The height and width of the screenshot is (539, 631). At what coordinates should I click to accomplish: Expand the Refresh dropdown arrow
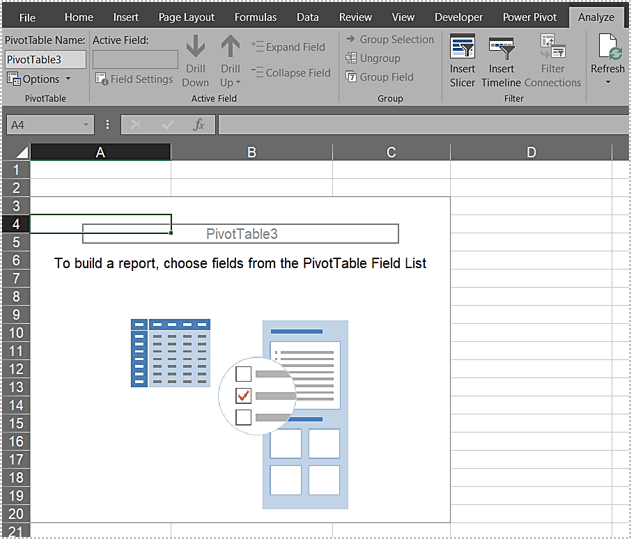tap(608, 82)
